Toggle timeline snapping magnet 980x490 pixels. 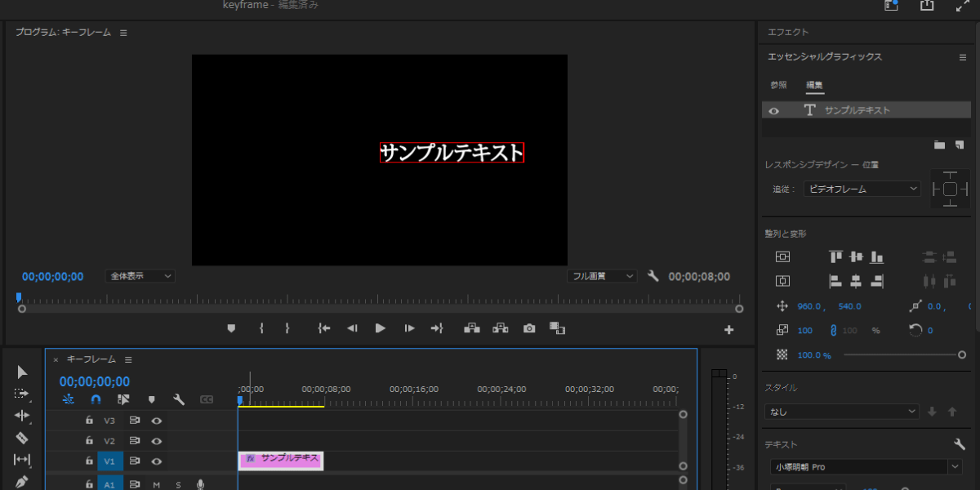pos(96,399)
